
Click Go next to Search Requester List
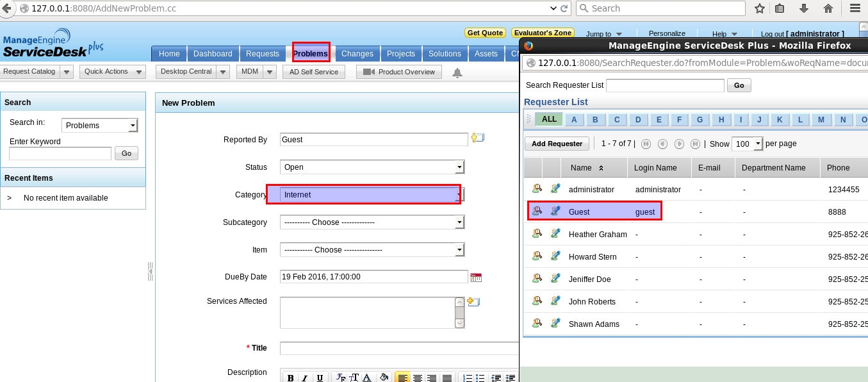[739, 85]
